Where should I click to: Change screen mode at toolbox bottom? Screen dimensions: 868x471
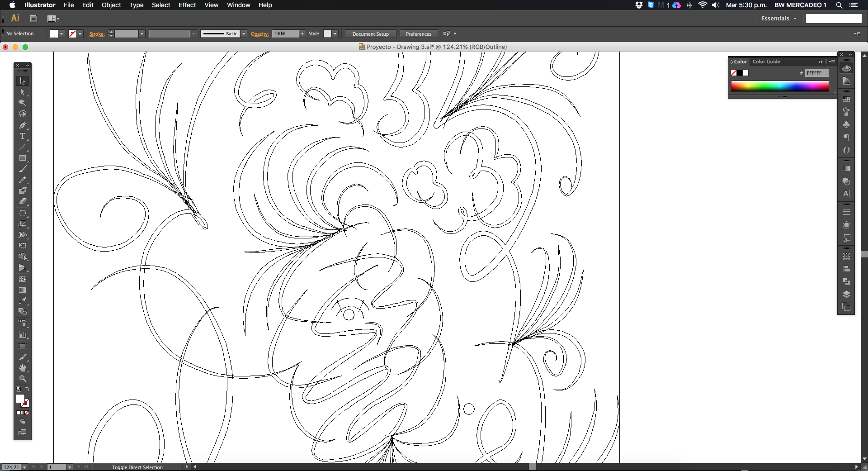click(22, 433)
